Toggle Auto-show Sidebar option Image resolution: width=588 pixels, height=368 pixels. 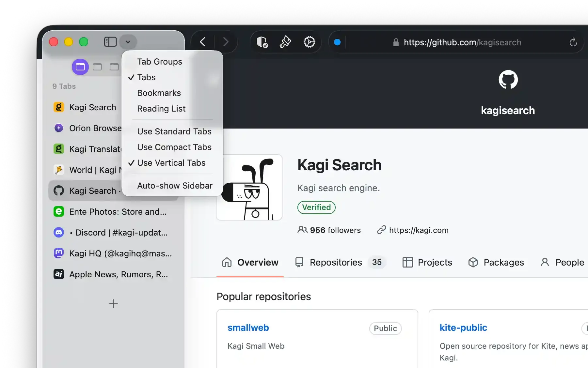coord(175,185)
